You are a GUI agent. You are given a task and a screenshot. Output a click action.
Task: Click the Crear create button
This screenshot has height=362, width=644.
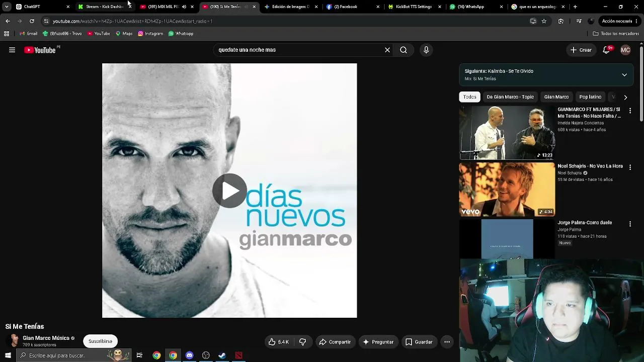point(581,50)
